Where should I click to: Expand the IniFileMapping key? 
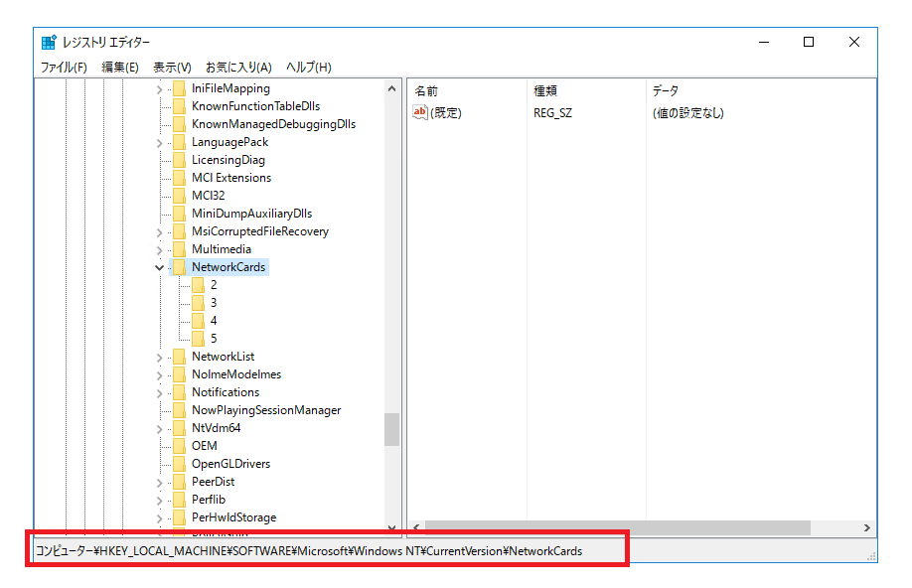159,89
